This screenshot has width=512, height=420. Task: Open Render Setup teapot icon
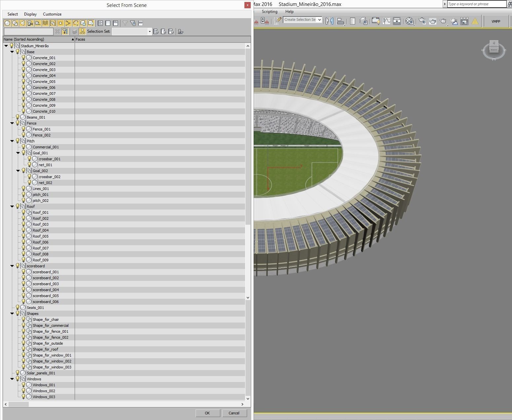coord(422,21)
